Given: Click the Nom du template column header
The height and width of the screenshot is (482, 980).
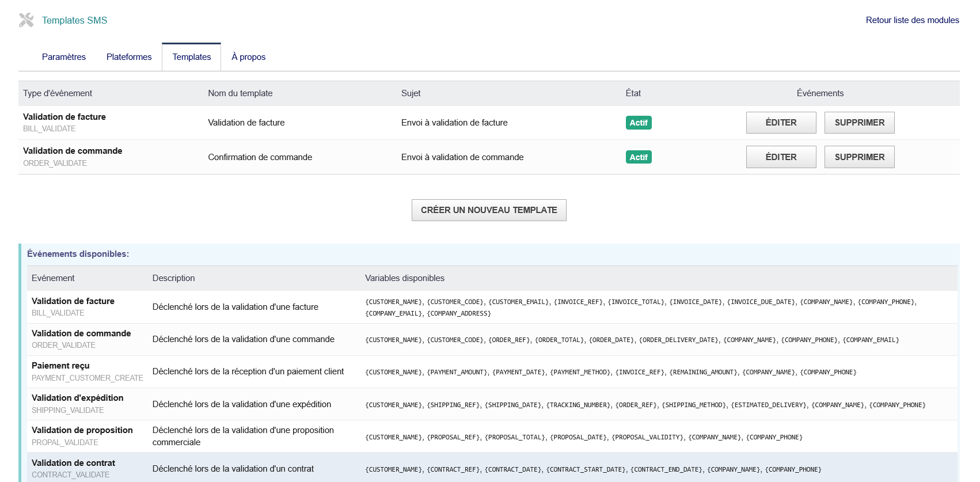Looking at the screenshot, I should (x=240, y=93).
